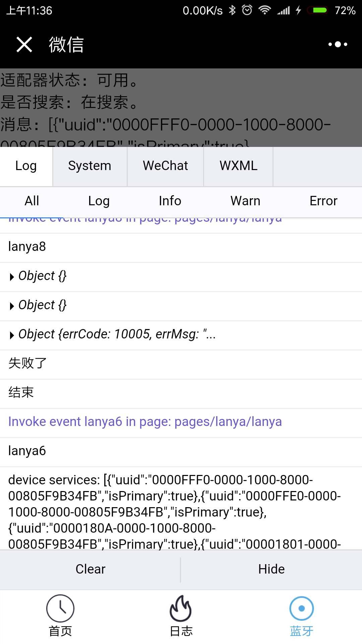Select the lanya8 log line

[181, 248]
